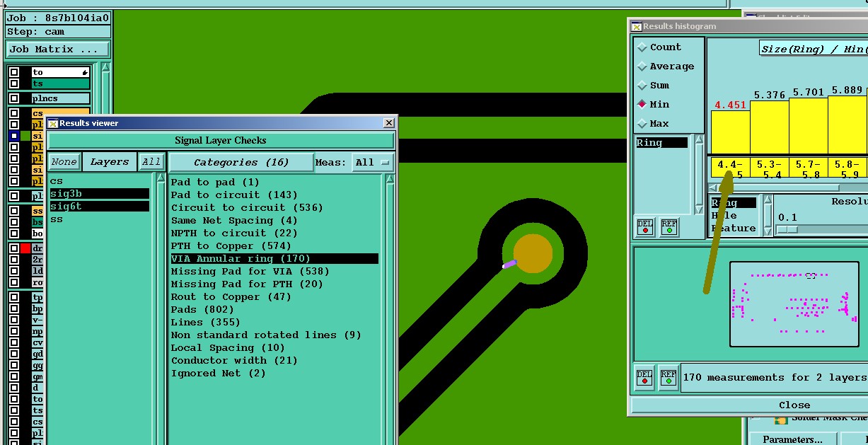Select Feature in the Ring/Hole/Feature list
This screenshot has width=868, height=445.
733,229
